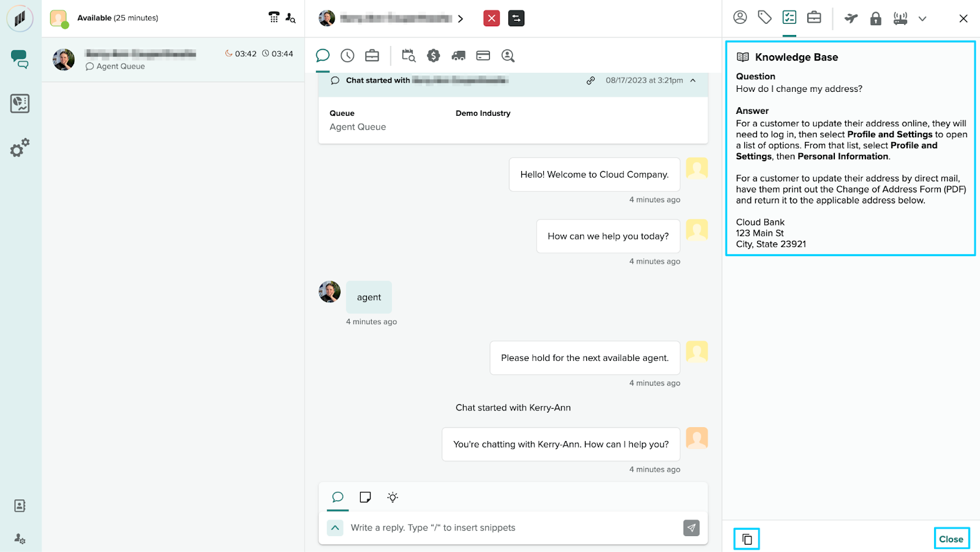Switch to the internal note tab
This screenshot has width=980, height=552.
coord(365,497)
